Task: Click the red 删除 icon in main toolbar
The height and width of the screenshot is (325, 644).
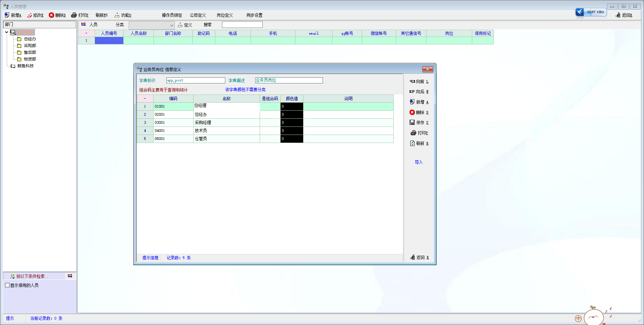Action: point(51,15)
